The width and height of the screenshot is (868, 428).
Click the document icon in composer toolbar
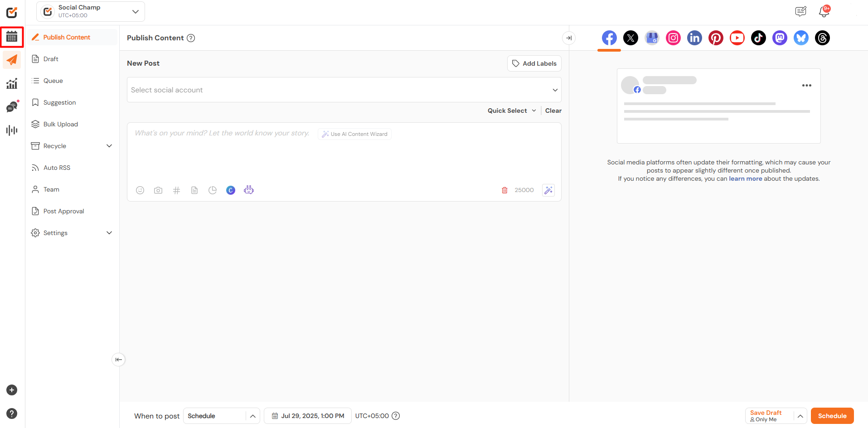coord(194,190)
